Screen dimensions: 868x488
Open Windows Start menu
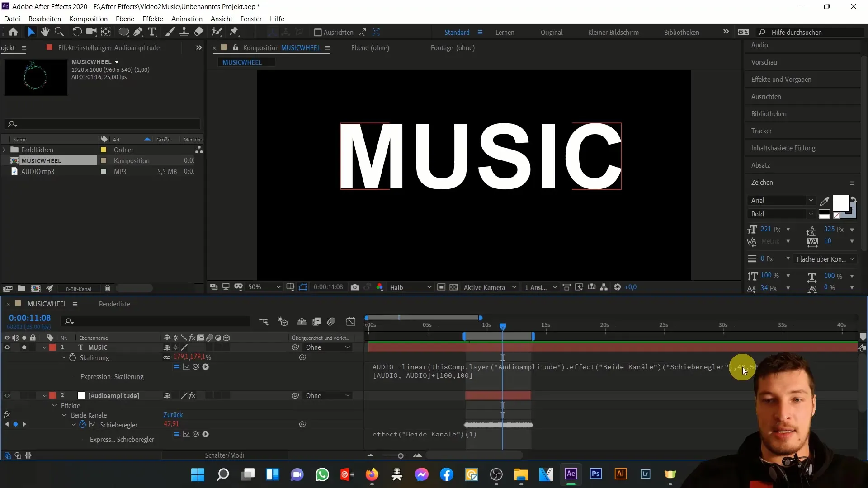198,474
